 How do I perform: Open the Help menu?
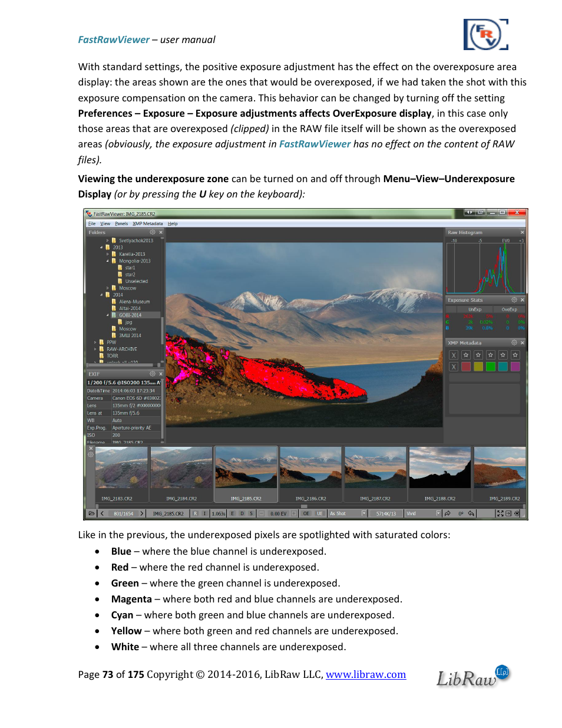point(173,223)
